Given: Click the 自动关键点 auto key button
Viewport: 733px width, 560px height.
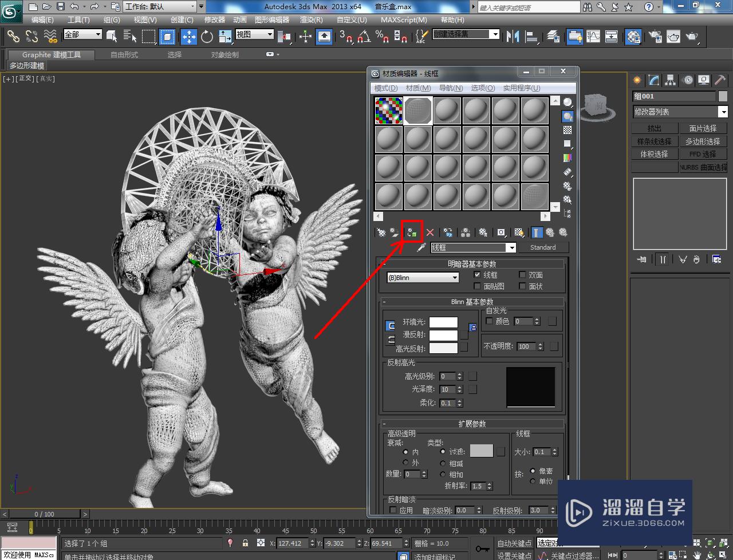Looking at the screenshot, I should tap(514, 543).
